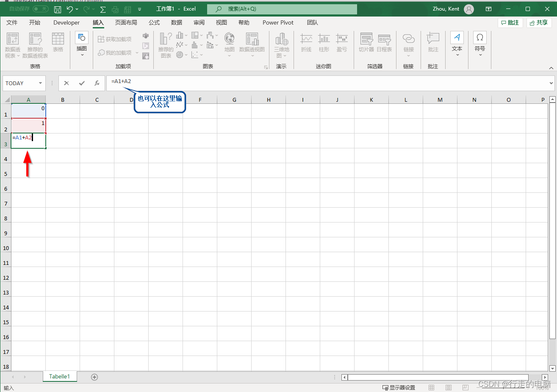557x392 pixels.
Task: Toggle the AutoSave switch
Action: [x=41, y=9]
